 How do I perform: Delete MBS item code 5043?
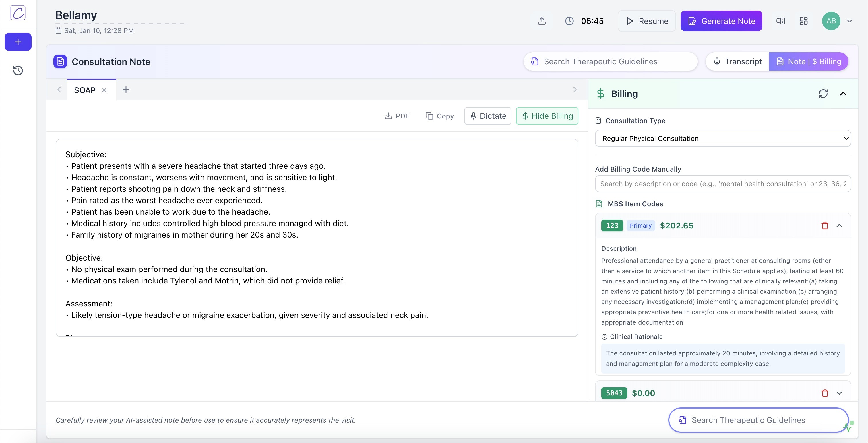pos(825,393)
